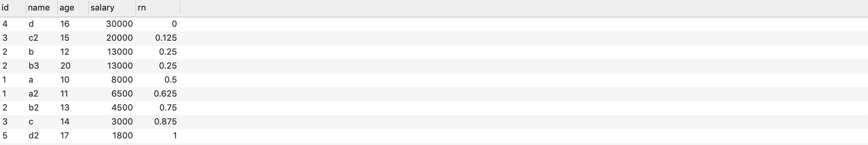Viewport: 868px width, 145px height.
Task: Select the salary cell 4500
Action: (x=112, y=108)
